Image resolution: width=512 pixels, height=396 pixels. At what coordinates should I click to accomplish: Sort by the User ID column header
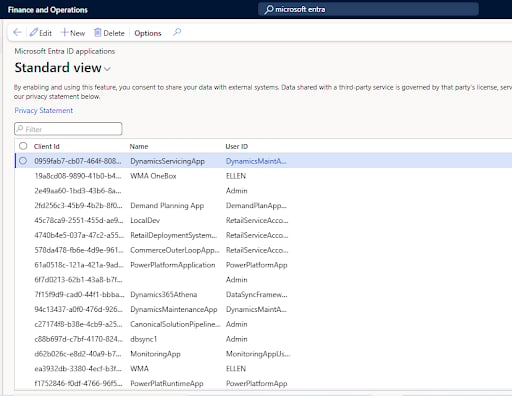click(237, 146)
